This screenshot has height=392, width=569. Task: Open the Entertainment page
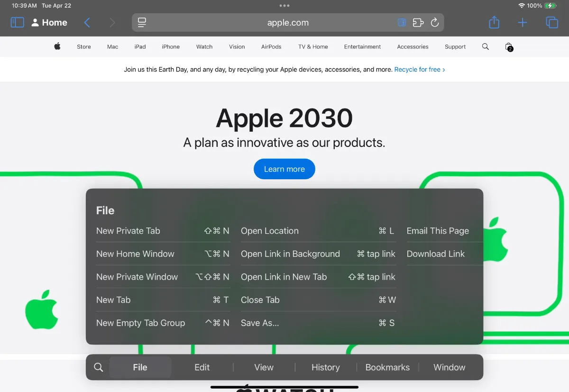click(362, 46)
